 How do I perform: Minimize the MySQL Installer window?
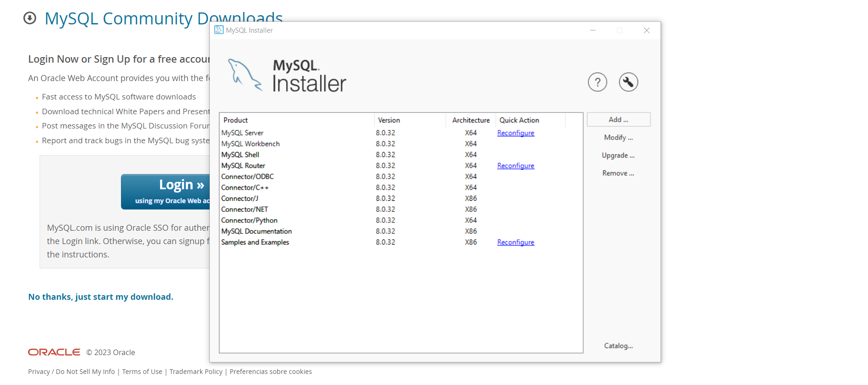pyautogui.click(x=593, y=30)
